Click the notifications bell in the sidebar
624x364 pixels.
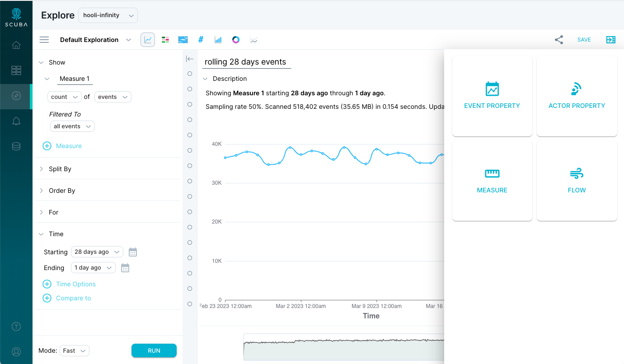(16, 121)
